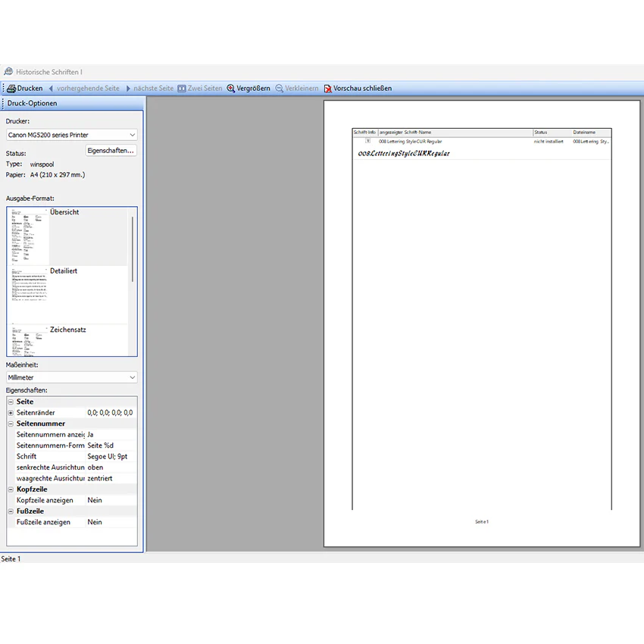Click the angezeigter Schrift-Name column header

[x=405, y=133]
